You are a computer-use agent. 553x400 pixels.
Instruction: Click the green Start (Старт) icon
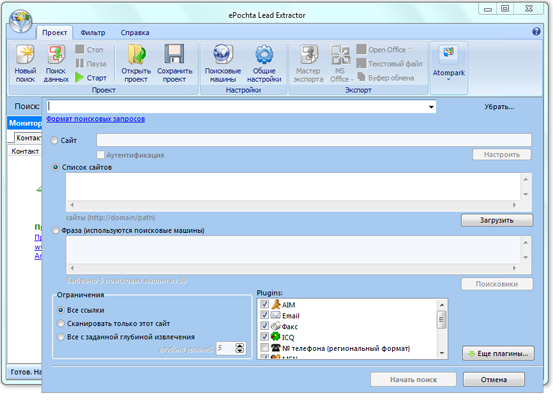point(80,77)
